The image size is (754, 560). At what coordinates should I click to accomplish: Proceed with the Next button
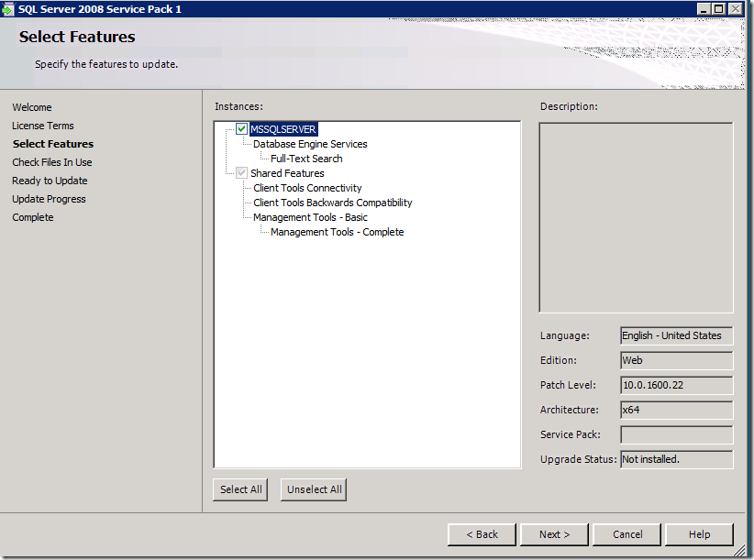(554, 534)
